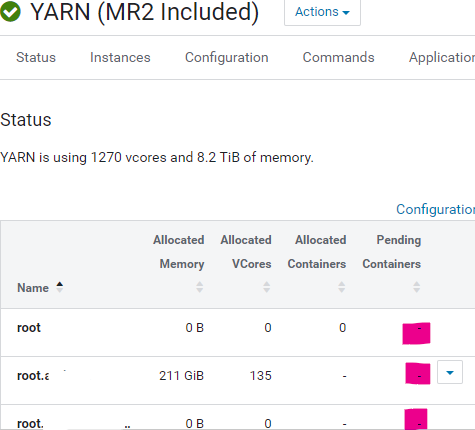Image resolution: width=475 pixels, height=430 pixels.
Task: Sort table by Name column arrow
Action: coord(60,287)
